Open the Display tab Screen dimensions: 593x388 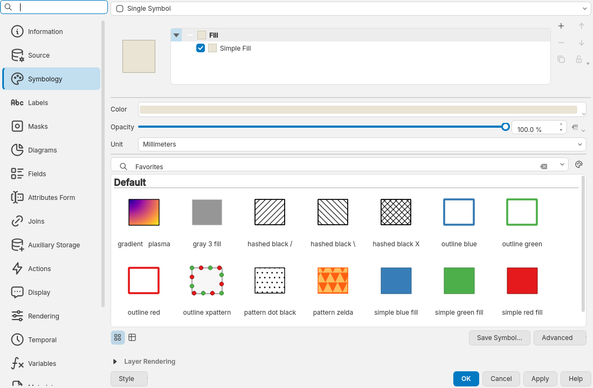pyautogui.click(x=51, y=292)
